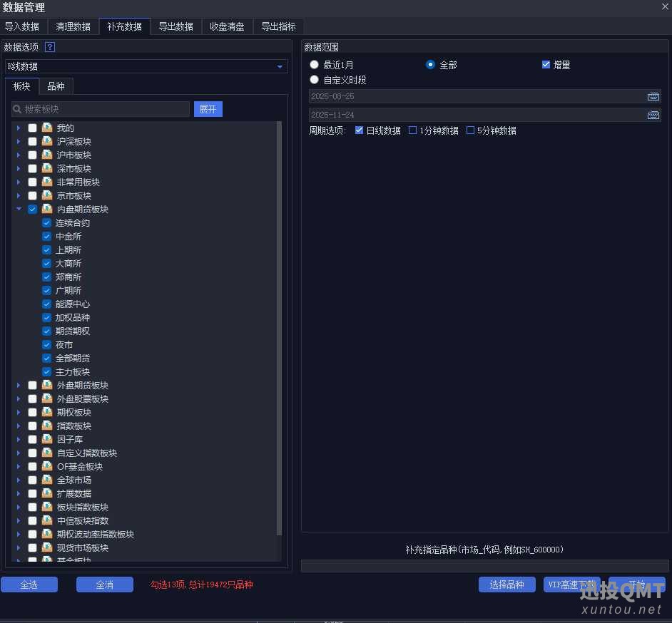672x623 pixels.
Task: Click the folder icon beside 全球市场
Action: click(47, 480)
